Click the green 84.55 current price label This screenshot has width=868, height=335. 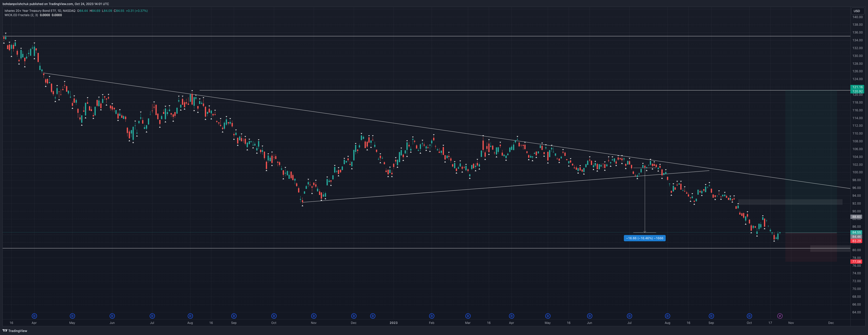coord(857,232)
